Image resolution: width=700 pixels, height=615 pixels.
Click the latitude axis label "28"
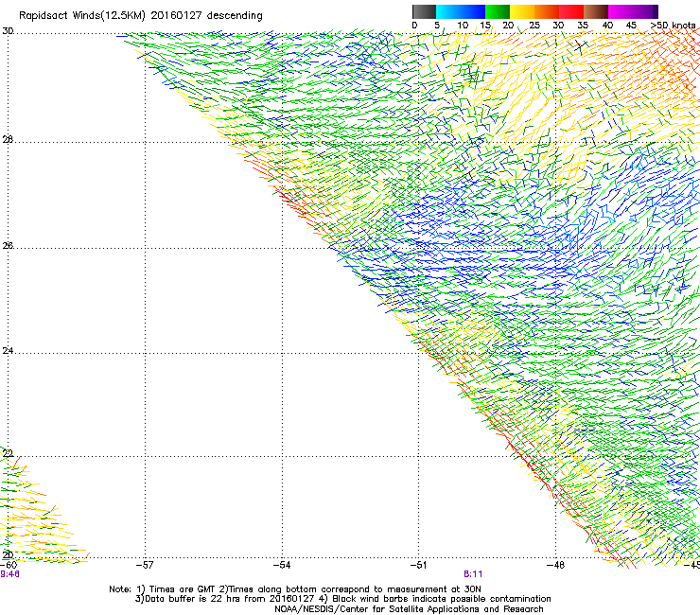8,140
